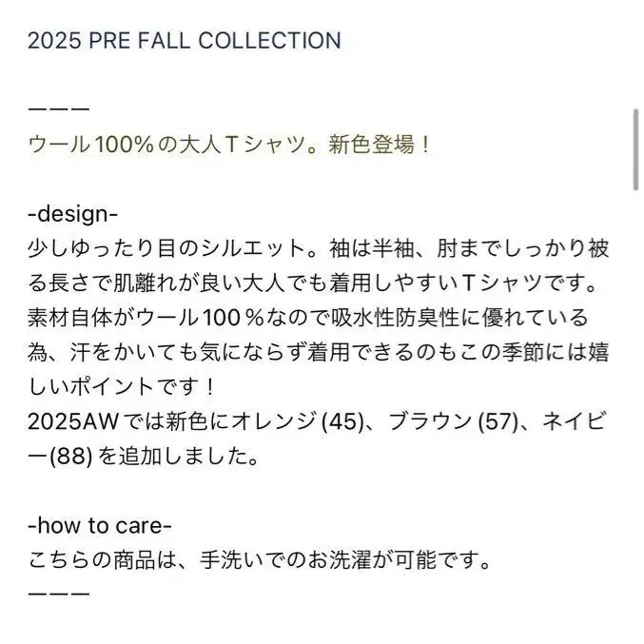Click the line starting 為、汗をかいても
The width and height of the screenshot is (644, 644).
[318, 353]
